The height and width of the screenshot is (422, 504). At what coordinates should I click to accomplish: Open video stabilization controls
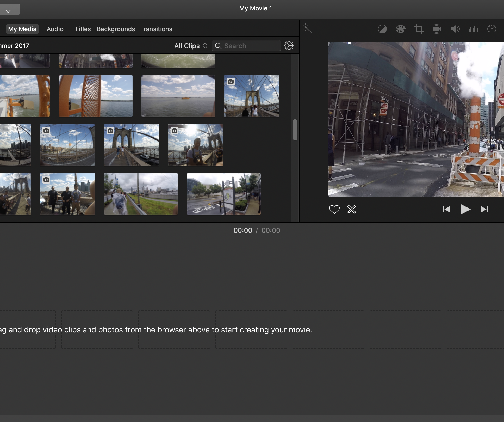(x=437, y=29)
